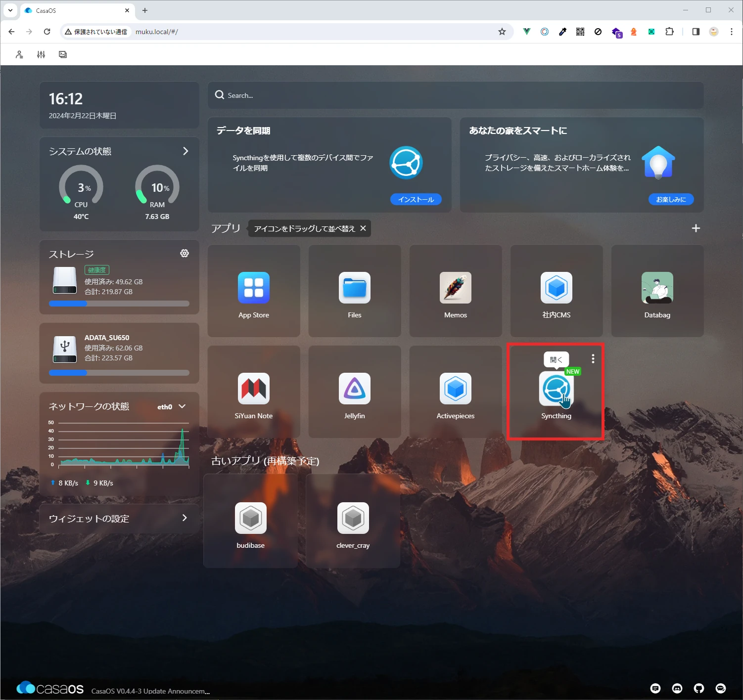743x700 pixels.
Task: Click the 開く tooltip button above Syncthing
Action: [556, 359]
